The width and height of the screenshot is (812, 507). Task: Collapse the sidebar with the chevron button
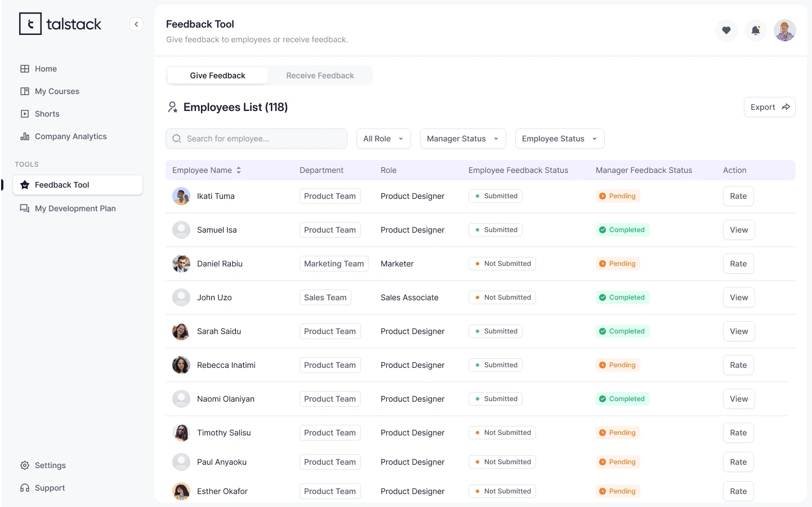(x=136, y=24)
